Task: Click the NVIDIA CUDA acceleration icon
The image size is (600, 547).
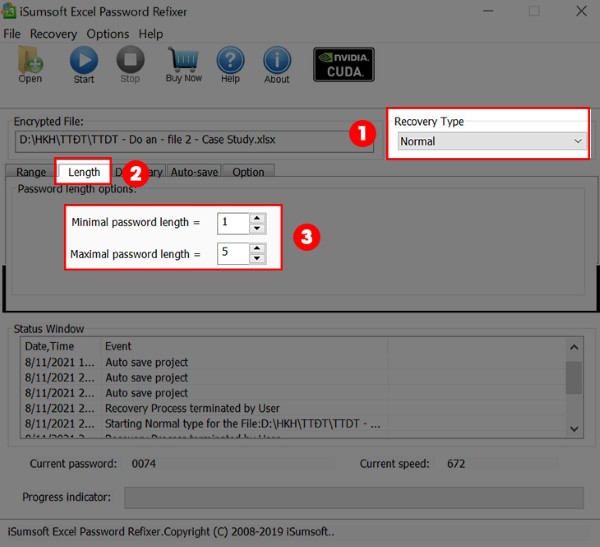Action: (343, 65)
